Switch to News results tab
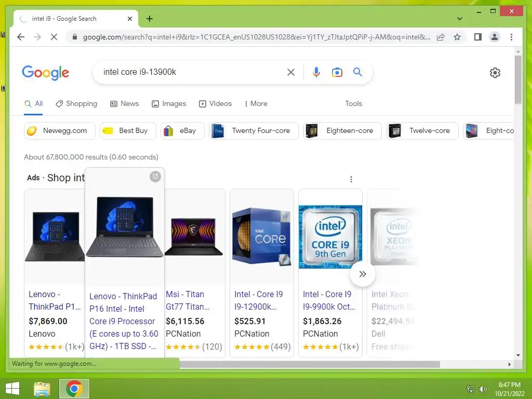 (125, 103)
